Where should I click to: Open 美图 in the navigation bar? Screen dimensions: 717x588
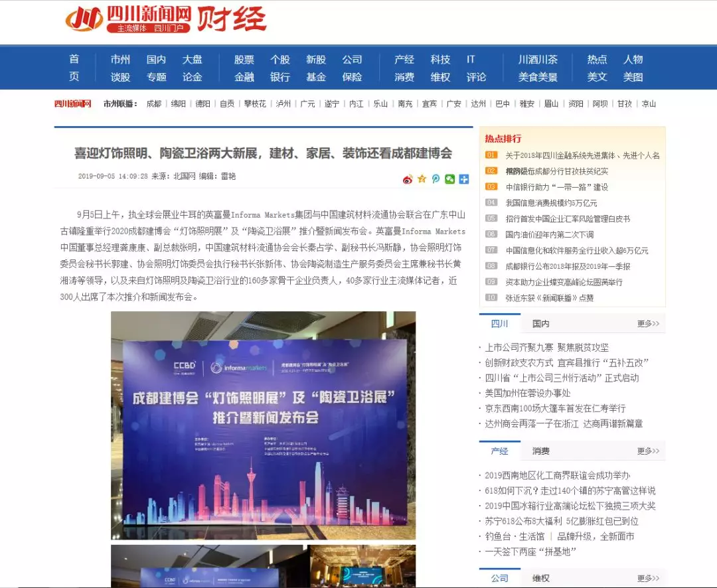click(x=633, y=77)
